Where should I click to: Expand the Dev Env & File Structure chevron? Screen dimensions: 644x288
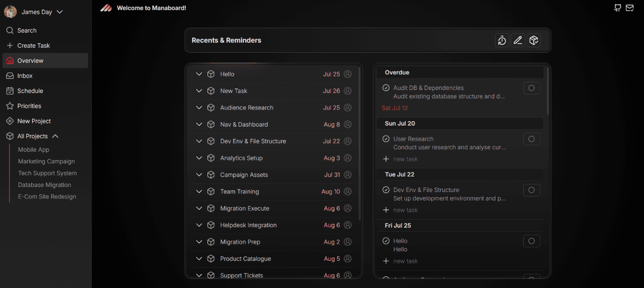[x=199, y=141]
